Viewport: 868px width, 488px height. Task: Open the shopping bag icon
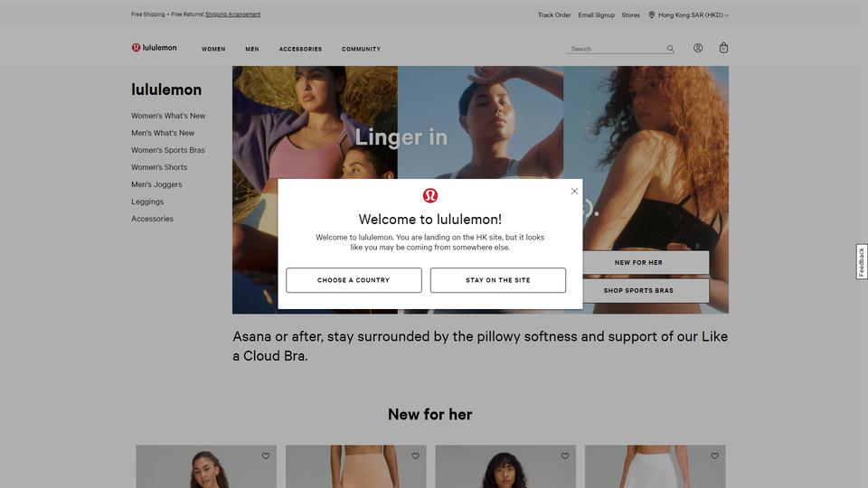coord(723,48)
